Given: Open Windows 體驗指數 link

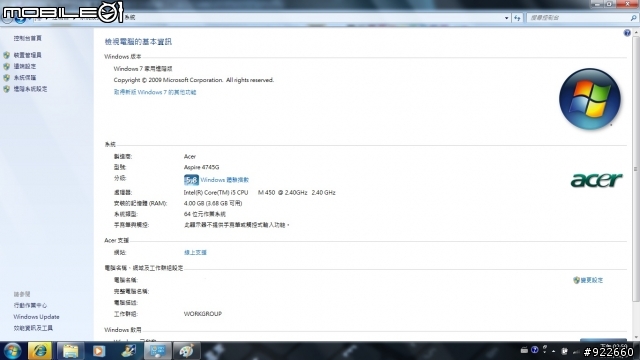Looking at the screenshot, I should (224, 180).
